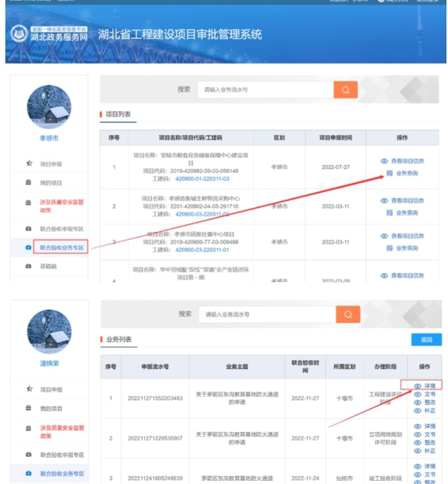Click blue icon beside 联合验收业务专区 under 潘锦荣

(x=29, y=473)
